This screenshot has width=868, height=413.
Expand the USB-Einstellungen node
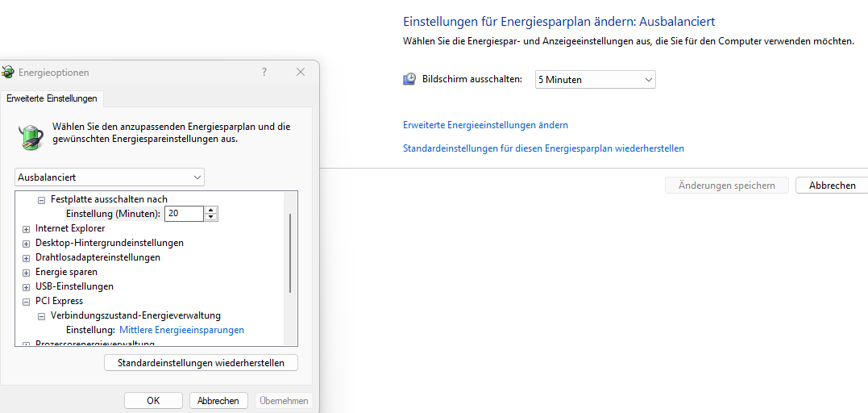coord(26,287)
